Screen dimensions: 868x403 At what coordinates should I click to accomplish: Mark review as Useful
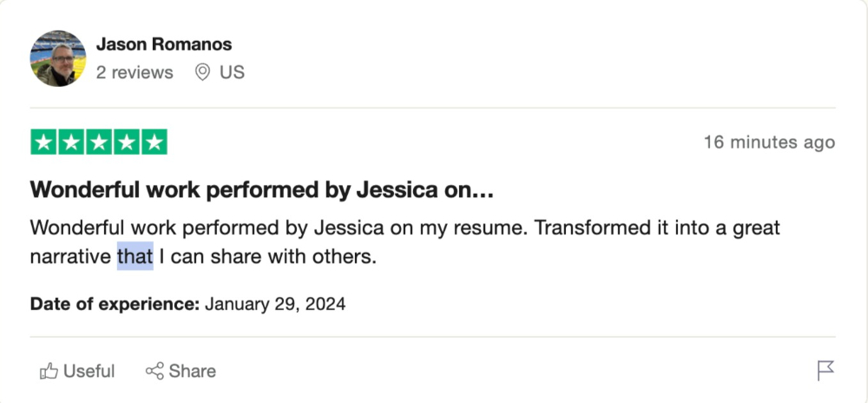77,371
